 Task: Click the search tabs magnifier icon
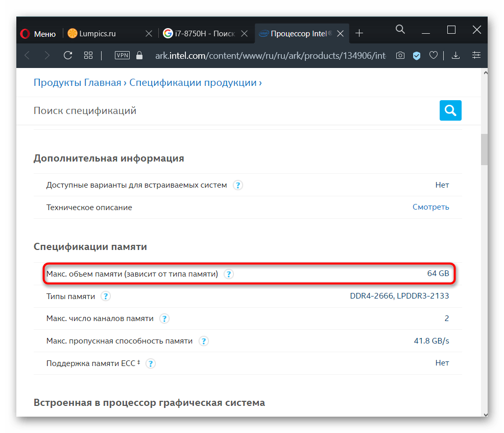tap(400, 30)
